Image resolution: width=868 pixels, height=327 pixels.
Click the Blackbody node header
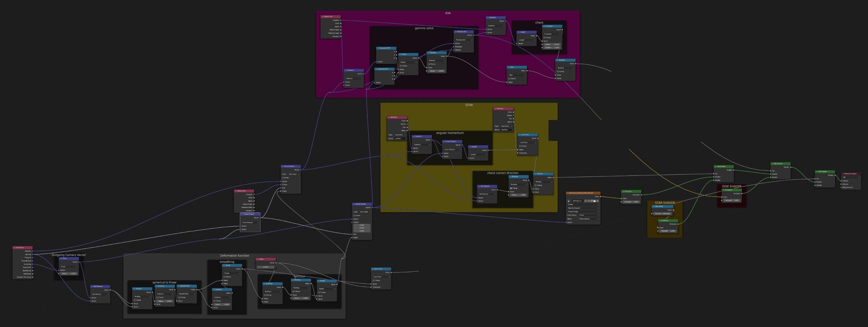(663, 206)
